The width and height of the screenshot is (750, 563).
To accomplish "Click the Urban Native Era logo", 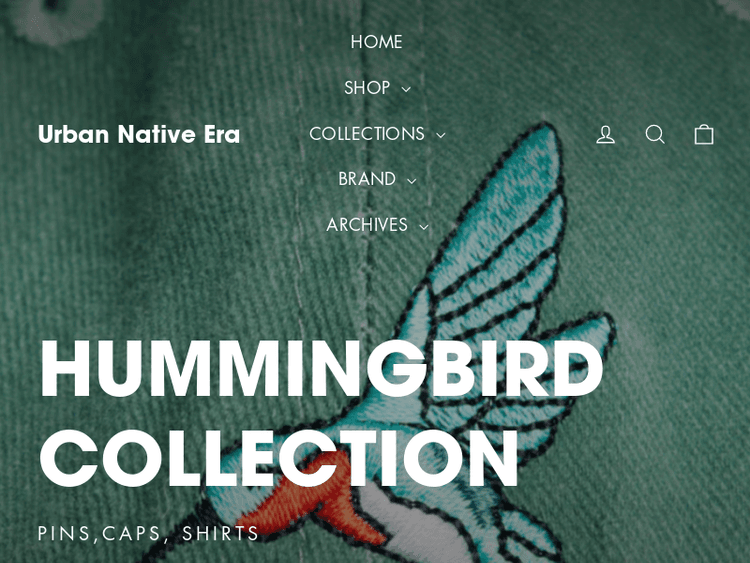I will (x=139, y=134).
